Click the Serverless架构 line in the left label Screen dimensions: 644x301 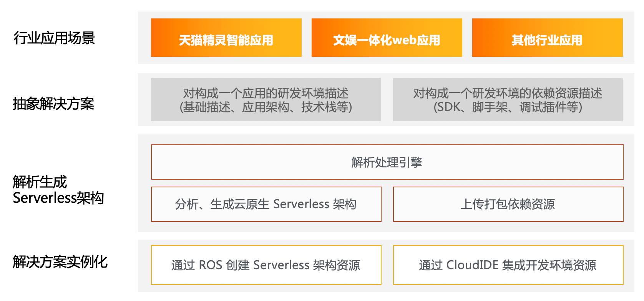click(58, 198)
